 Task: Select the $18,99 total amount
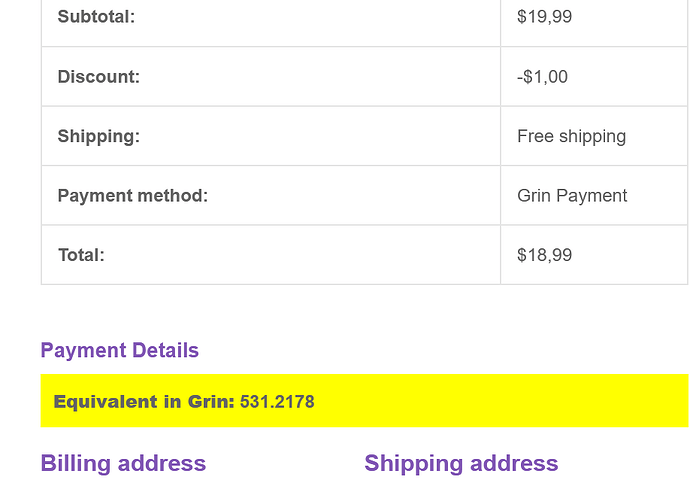point(544,255)
